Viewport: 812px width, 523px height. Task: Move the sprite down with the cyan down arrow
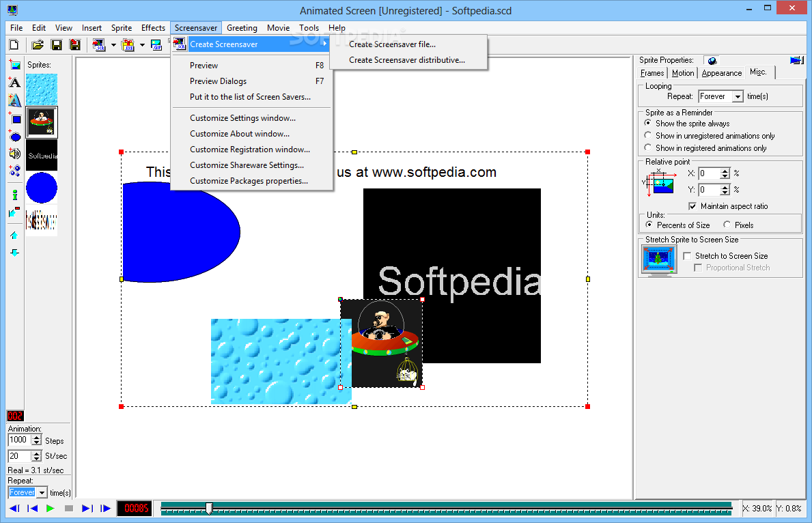coord(14,253)
